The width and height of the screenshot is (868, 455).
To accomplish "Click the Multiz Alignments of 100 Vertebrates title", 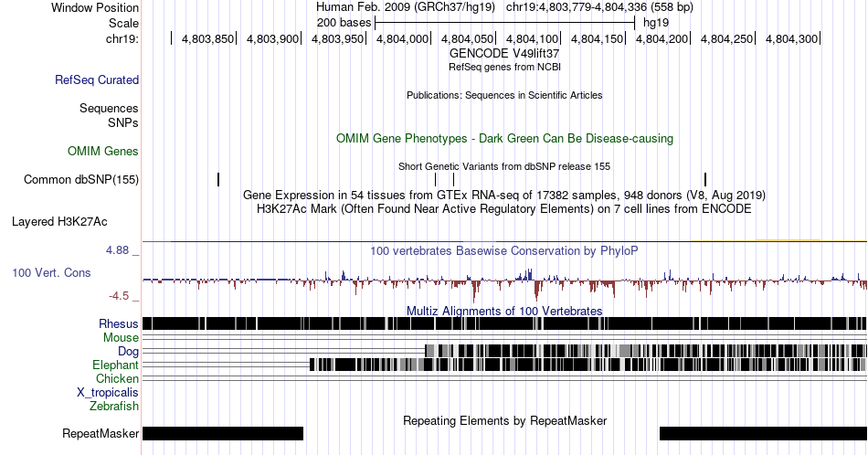I will tap(504, 311).
